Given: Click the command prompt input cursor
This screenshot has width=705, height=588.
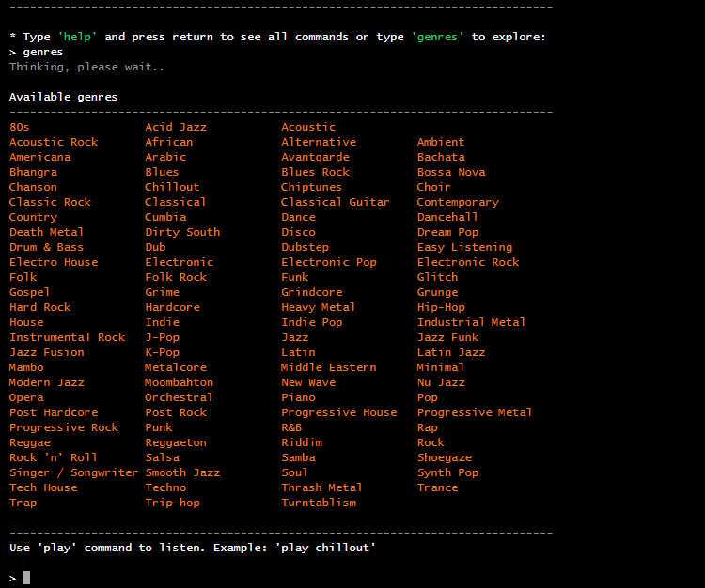Looking at the screenshot, I should pos(26,578).
